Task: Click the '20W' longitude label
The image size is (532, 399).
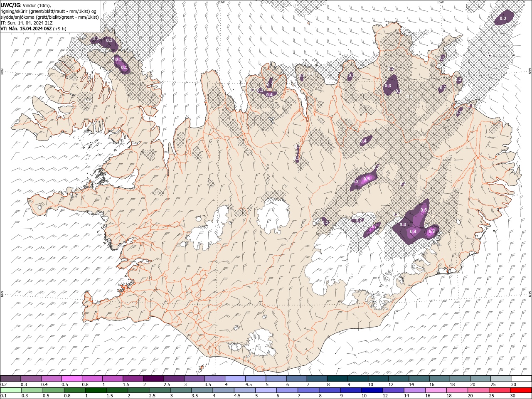Action: tap(221, 2)
